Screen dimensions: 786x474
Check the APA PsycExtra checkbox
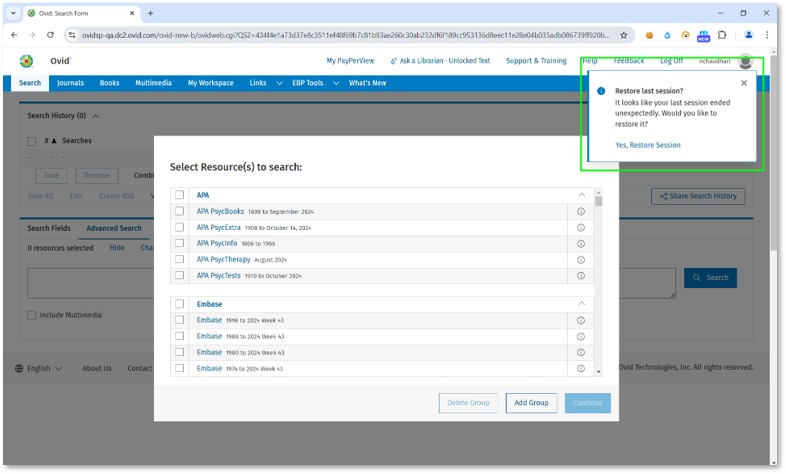pyautogui.click(x=179, y=227)
